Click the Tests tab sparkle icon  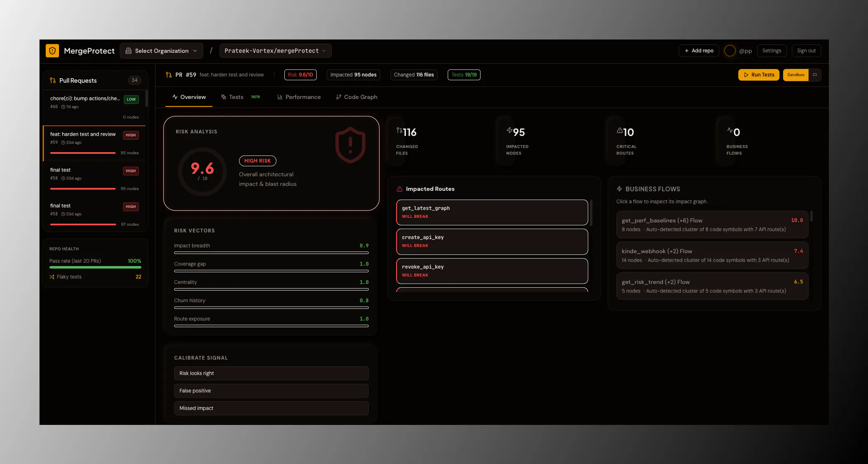point(224,97)
